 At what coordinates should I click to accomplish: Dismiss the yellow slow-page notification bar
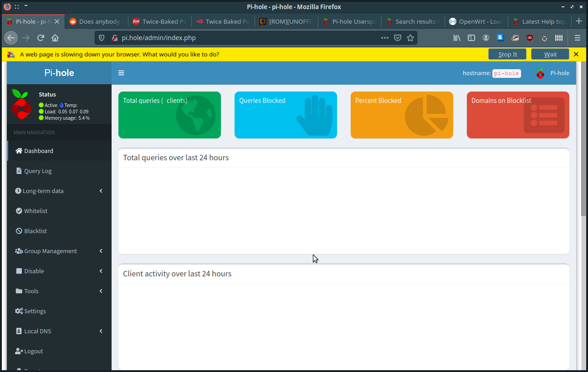[x=576, y=54]
